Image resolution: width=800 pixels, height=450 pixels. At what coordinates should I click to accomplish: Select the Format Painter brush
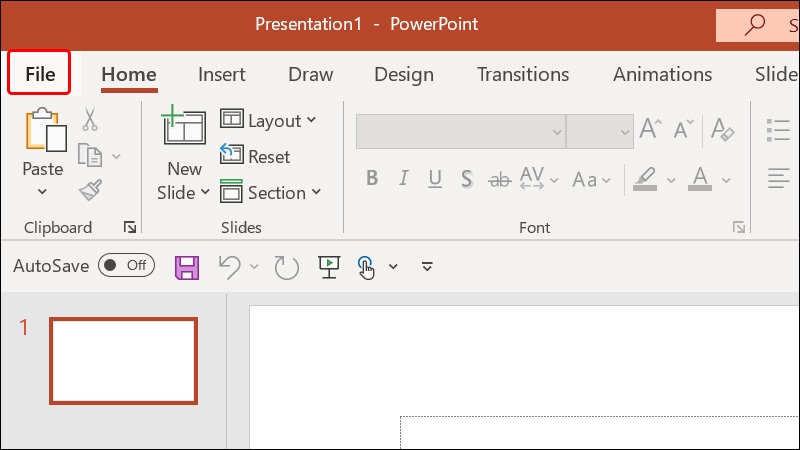pos(90,190)
